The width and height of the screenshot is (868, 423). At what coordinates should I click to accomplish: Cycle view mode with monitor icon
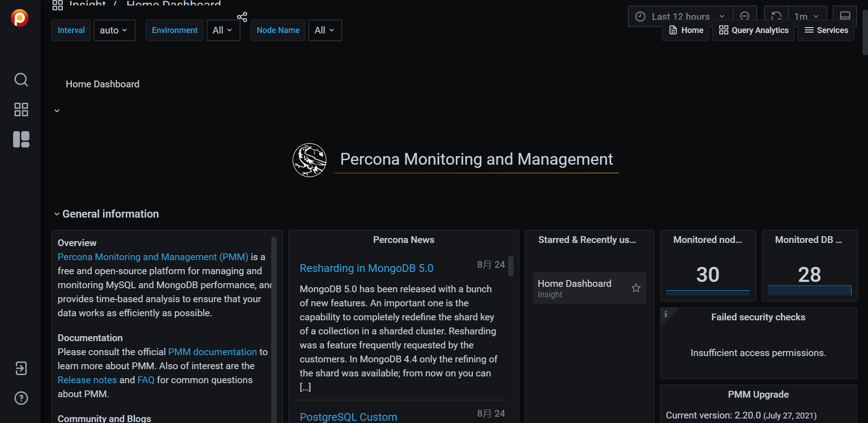pyautogui.click(x=845, y=16)
